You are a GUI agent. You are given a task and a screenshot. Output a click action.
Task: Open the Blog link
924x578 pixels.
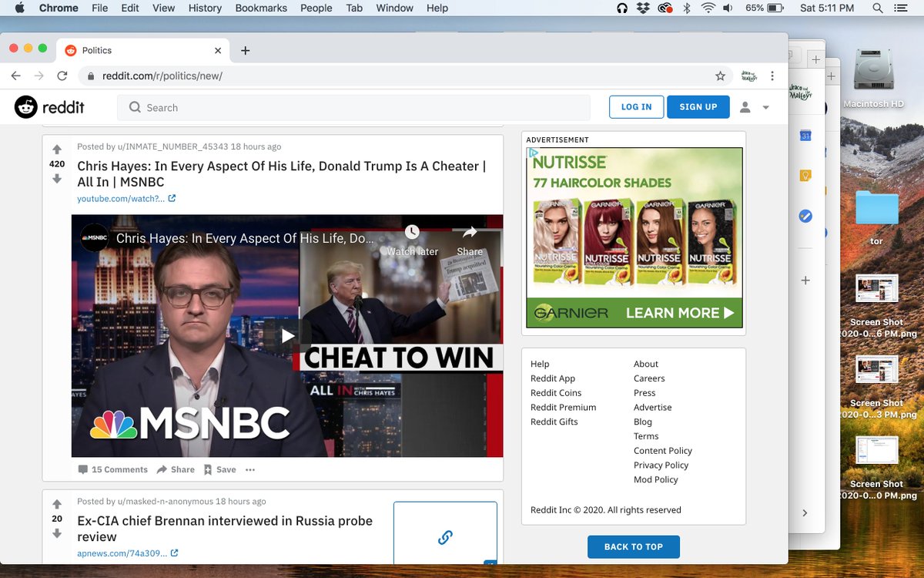pos(643,422)
